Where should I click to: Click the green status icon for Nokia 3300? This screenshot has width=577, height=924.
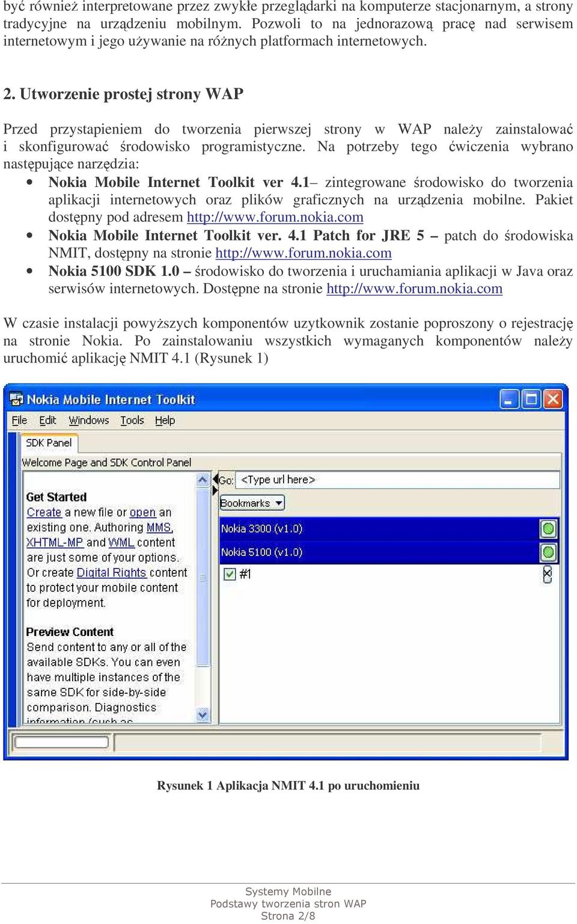pyautogui.click(x=548, y=529)
